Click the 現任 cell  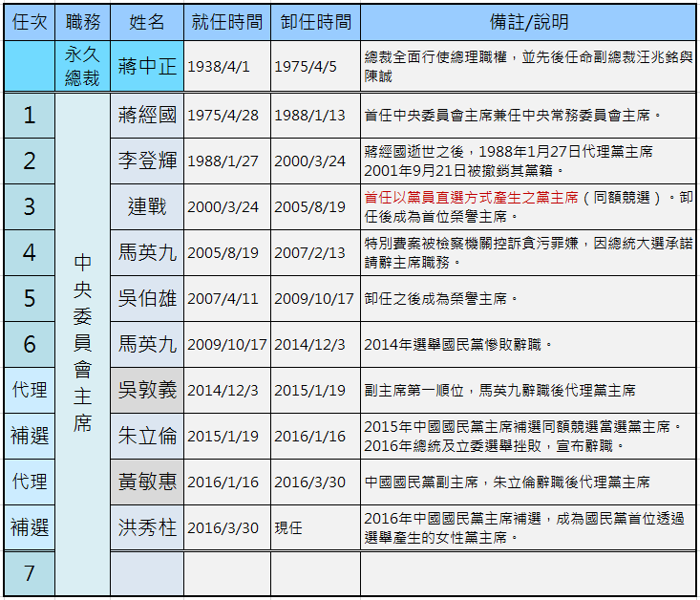click(x=316, y=527)
